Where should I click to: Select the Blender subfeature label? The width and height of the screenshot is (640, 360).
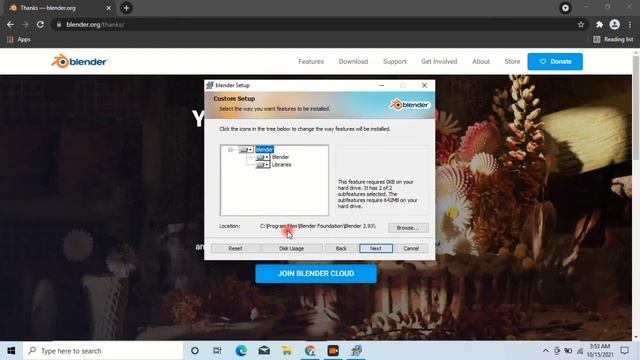[280, 157]
